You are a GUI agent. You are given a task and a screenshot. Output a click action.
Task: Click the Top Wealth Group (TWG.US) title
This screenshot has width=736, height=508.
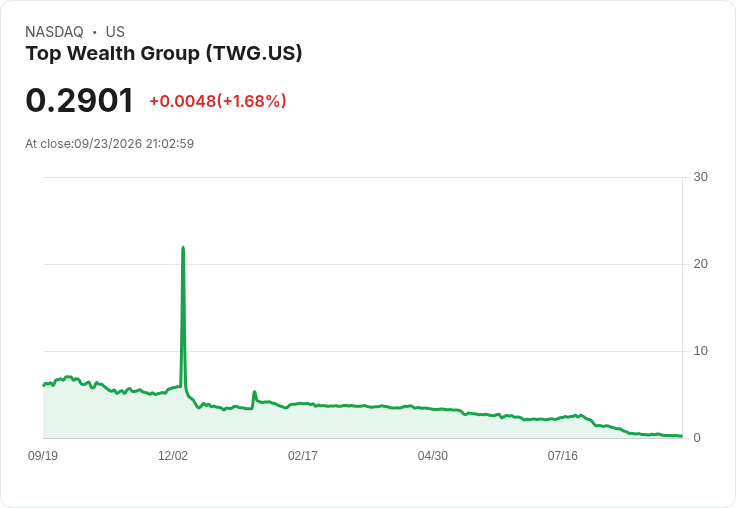click(164, 53)
